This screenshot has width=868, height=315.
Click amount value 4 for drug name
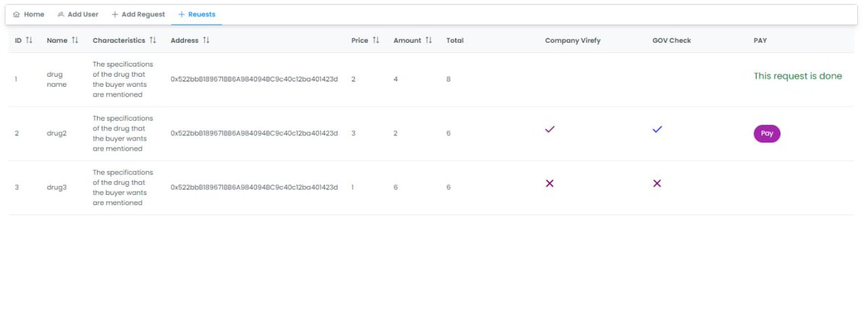[x=396, y=79]
